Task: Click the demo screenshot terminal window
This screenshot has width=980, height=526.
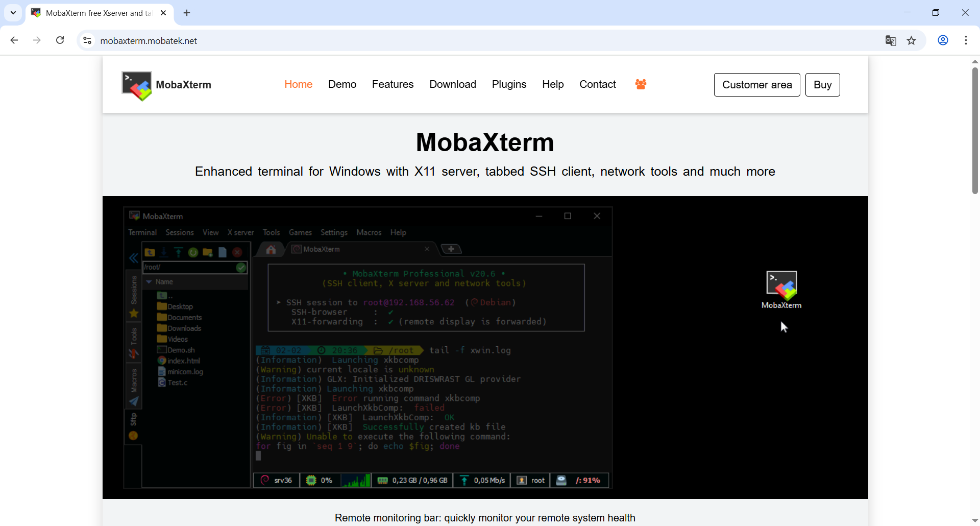Action: pos(368,347)
